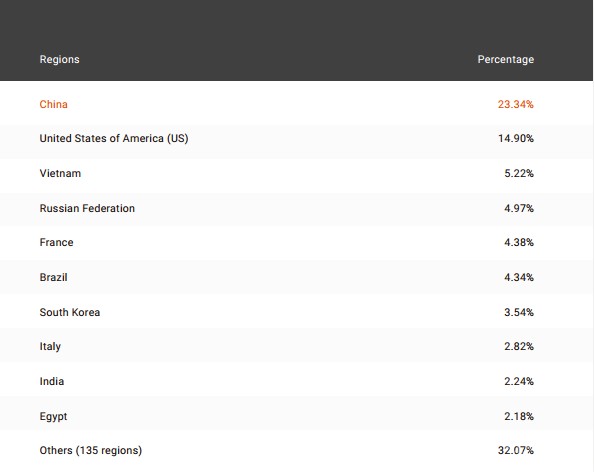Click the 4.97% percentage value
Image resolution: width=594 pixels, height=472 pixels.
519,208
